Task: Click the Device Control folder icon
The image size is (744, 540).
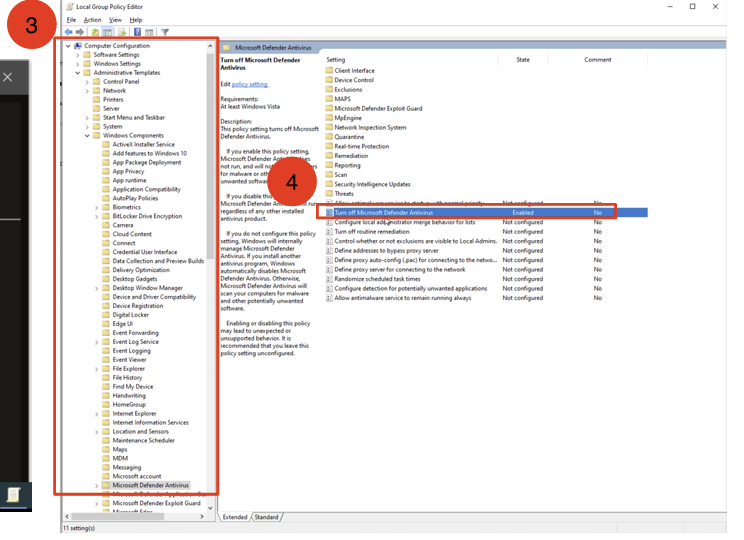Action: pos(329,80)
